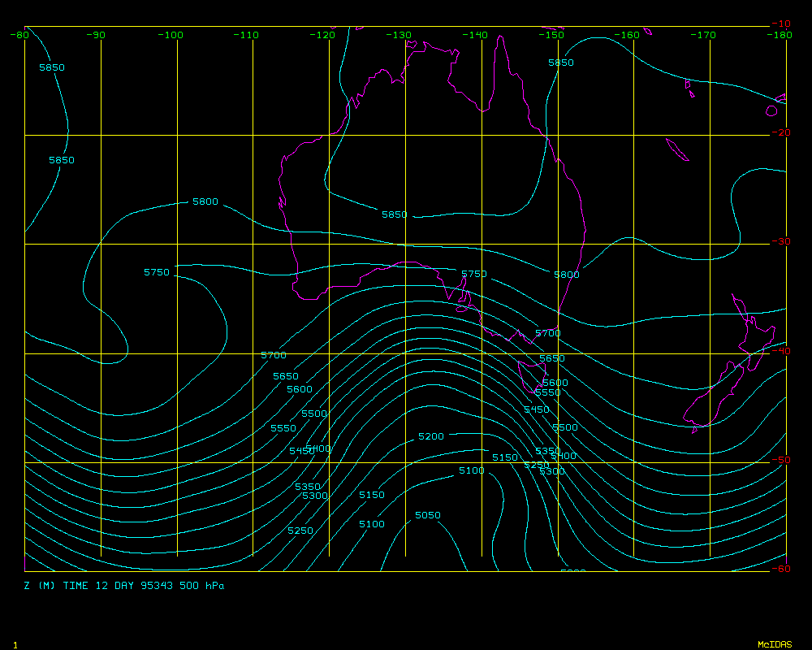Select the McIDAS label in the corner
Image resolution: width=812 pixels, height=650 pixels.
pos(774,644)
